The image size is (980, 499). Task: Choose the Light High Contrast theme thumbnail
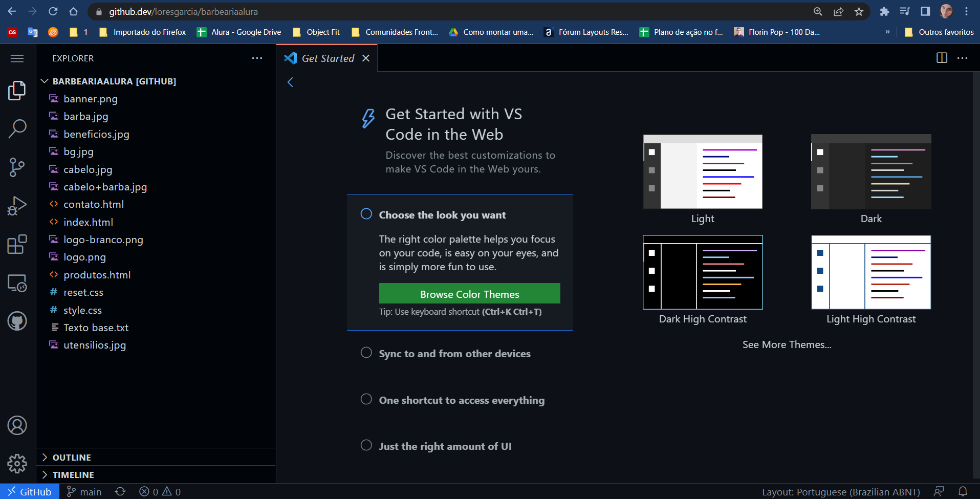[871, 272]
